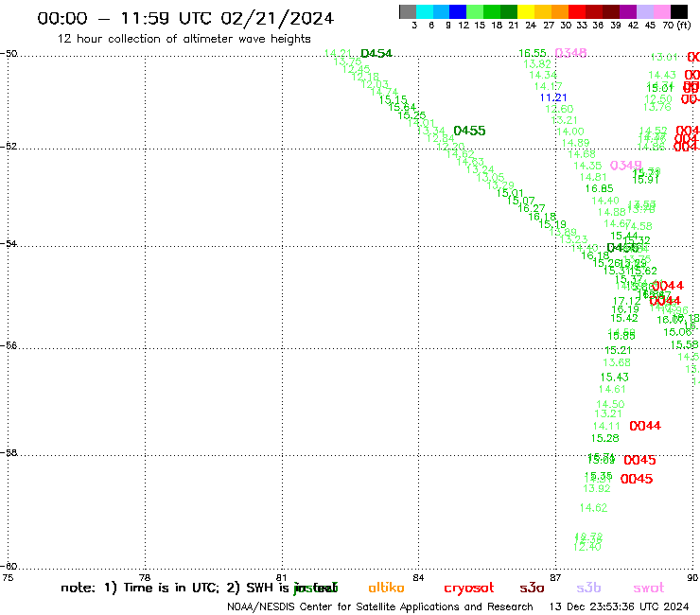Click the wave height value 15.28
The width and height of the screenshot is (700, 615).
click(x=604, y=438)
